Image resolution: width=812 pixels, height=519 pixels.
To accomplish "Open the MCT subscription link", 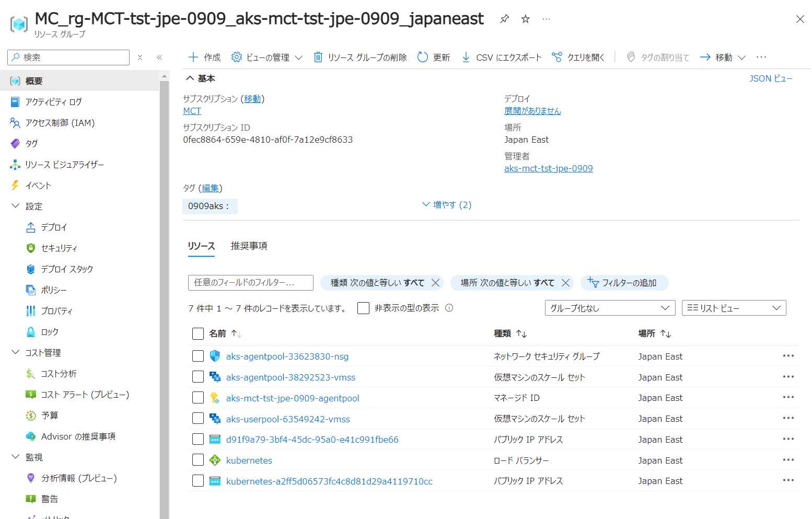I will tap(192, 111).
